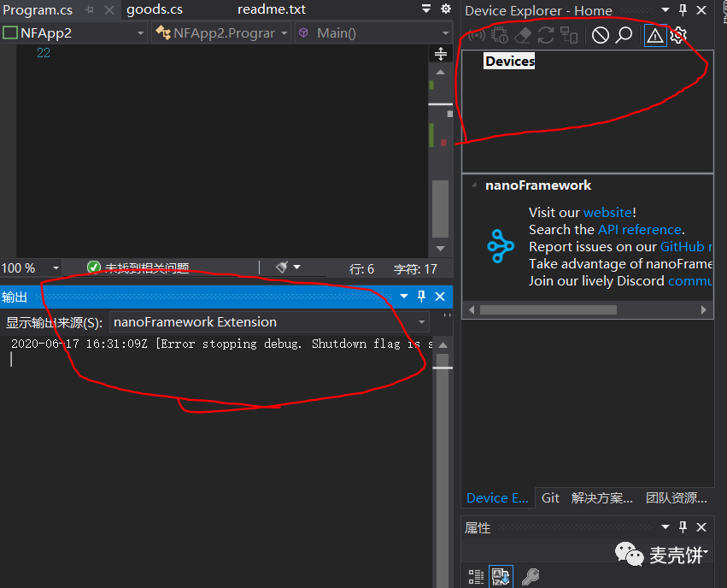Click the split editor icon
Screen dimensions: 727x588
[x=441, y=54]
